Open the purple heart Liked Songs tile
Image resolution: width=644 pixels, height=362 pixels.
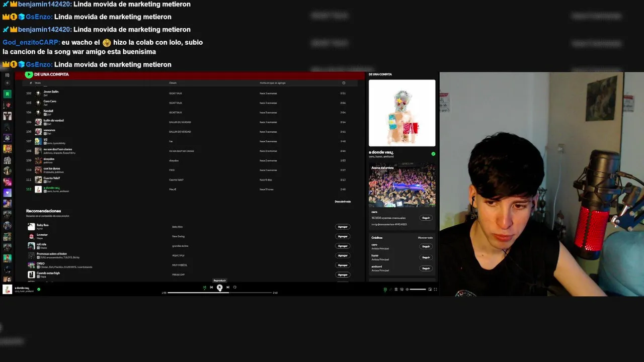(7, 193)
